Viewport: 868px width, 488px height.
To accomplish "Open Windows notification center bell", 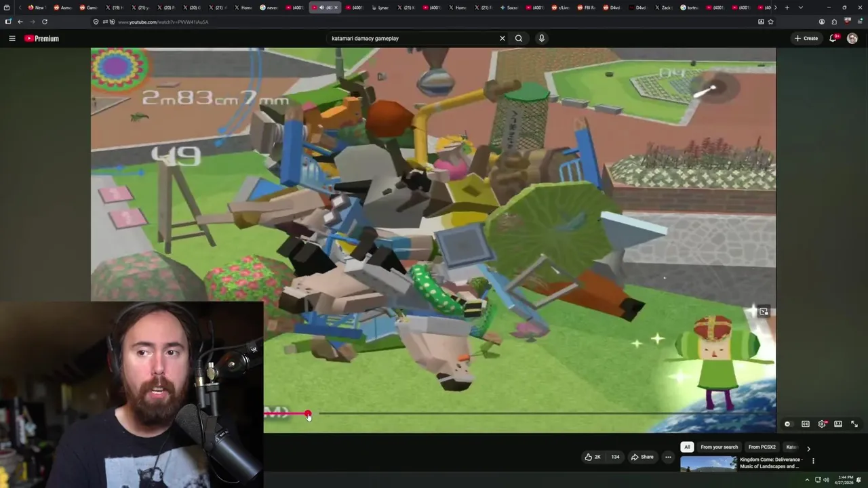I will pos(859,480).
